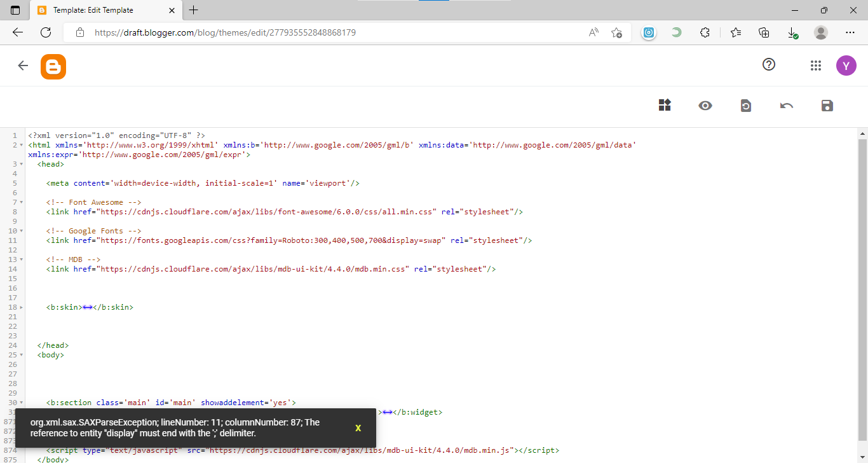The image size is (868, 463).
Task: Collapse the head tag fold on line 3
Action: (x=21, y=164)
